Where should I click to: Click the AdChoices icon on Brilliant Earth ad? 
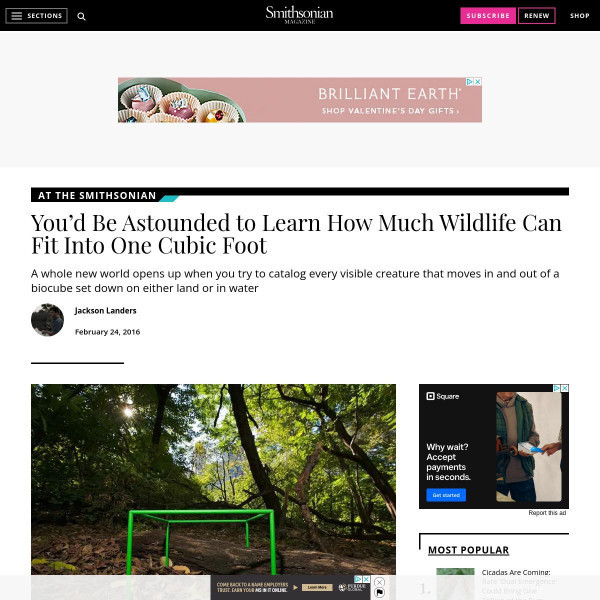[x=470, y=82]
